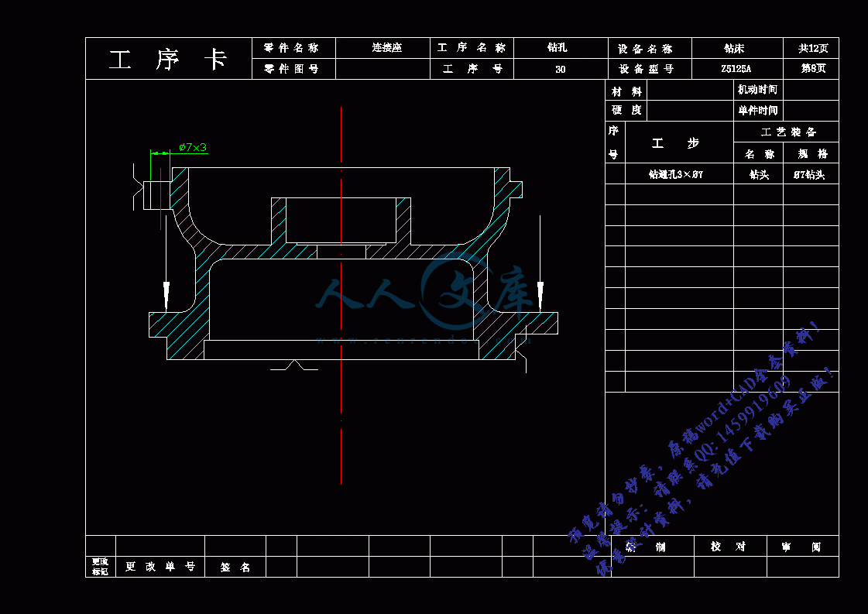Select the 规格 column header

point(811,153)
